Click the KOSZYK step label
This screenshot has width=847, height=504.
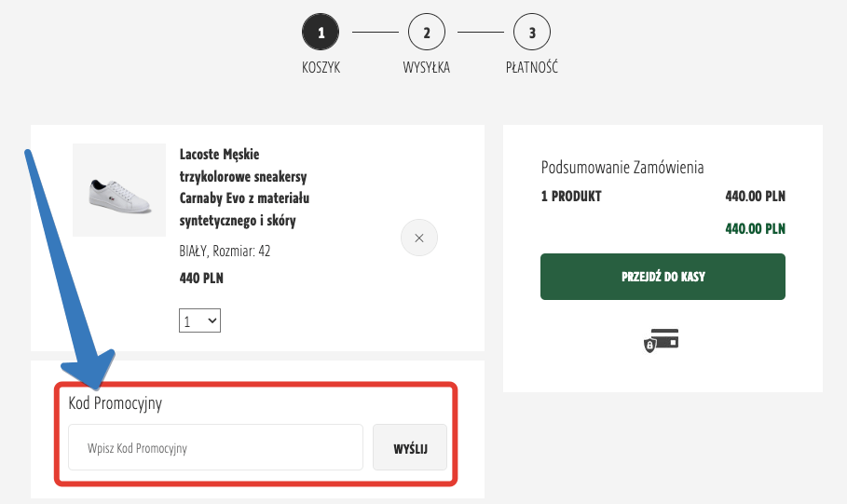pyautogui.click(x=321, y=68)
